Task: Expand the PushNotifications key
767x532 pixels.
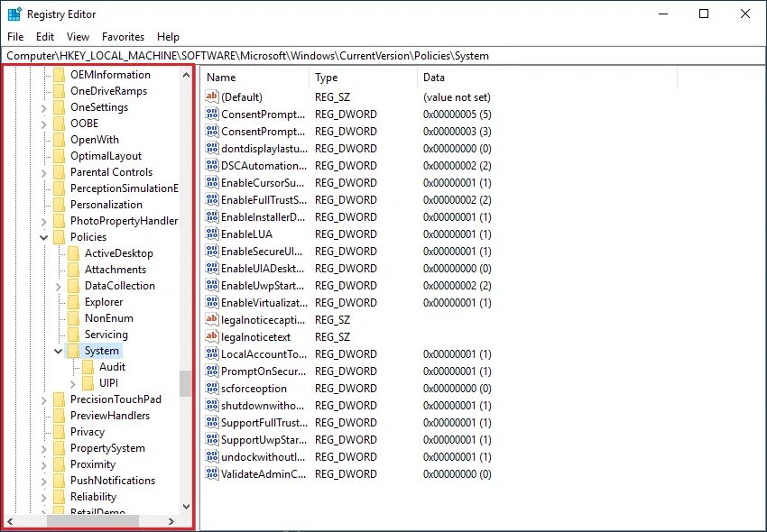Action: coord(44,481)
